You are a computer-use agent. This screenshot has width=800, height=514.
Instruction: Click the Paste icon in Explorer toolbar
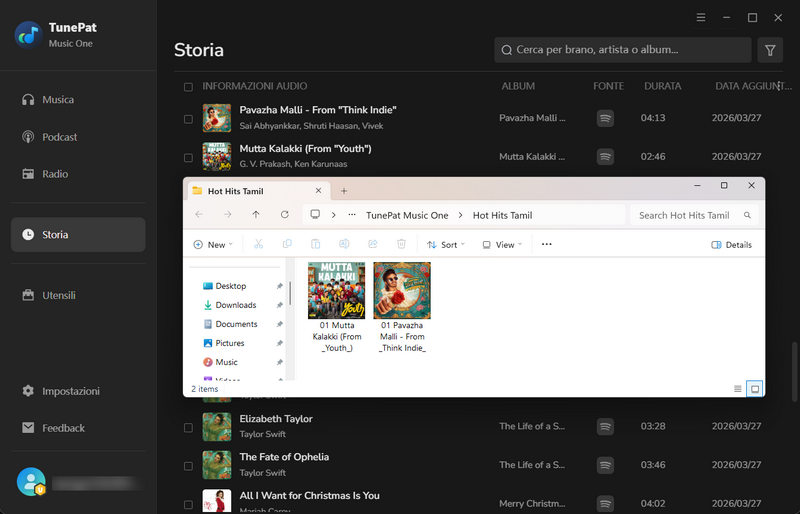click(316, 244)
